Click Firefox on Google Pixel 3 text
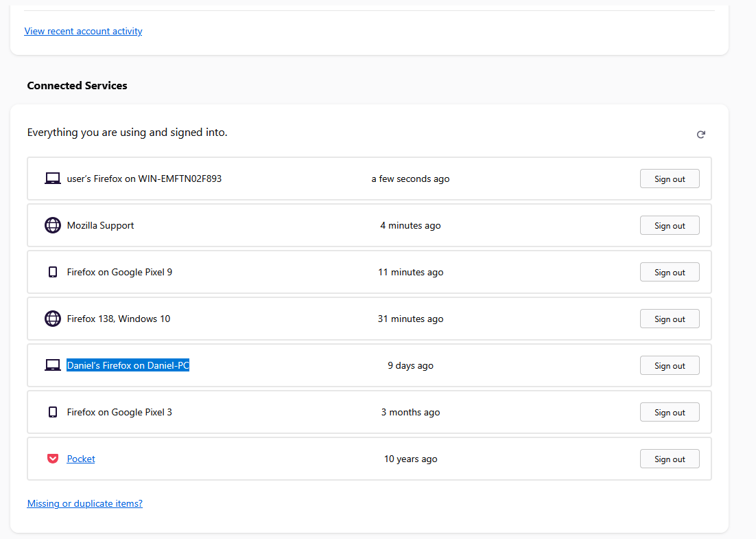756x539 pixels. pyautogui.click(x=119, y=412)
